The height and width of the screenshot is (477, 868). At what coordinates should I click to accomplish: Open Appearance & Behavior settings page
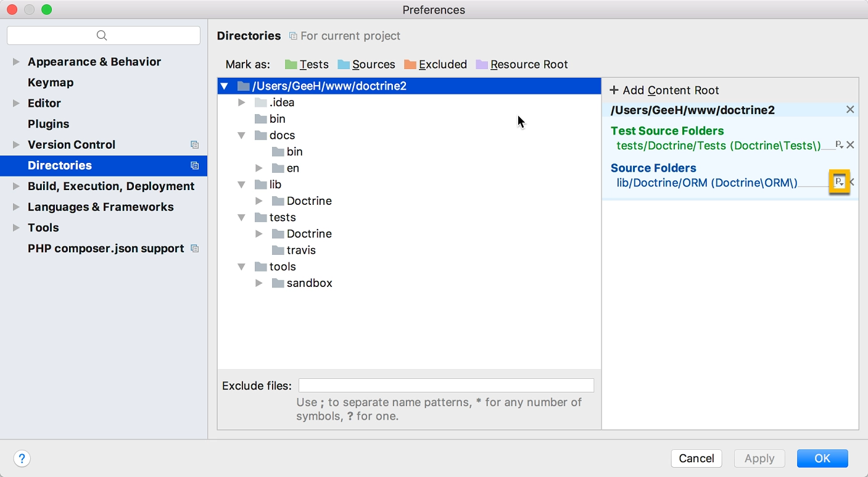pyautogui.click(x=94, y=62)
